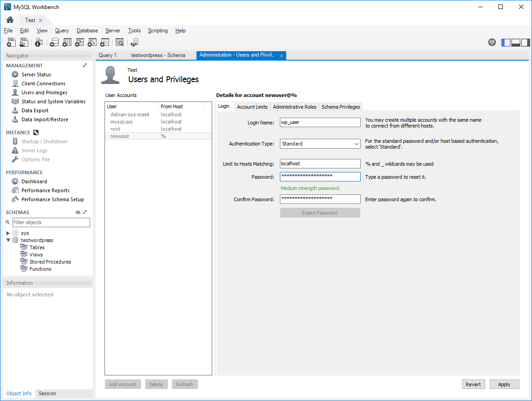Switch to the Session tab
This screenshot has width=532, height=401.
click(47, 393)
